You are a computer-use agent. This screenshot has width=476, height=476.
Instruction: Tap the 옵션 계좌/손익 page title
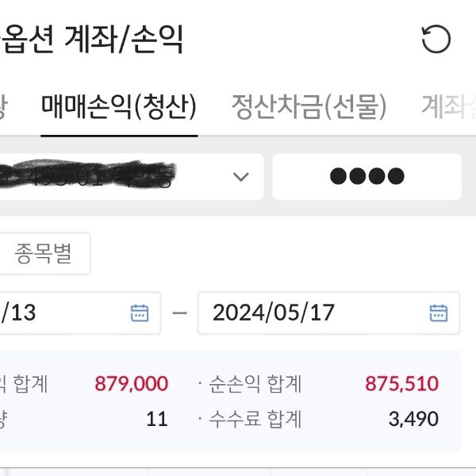92,40
